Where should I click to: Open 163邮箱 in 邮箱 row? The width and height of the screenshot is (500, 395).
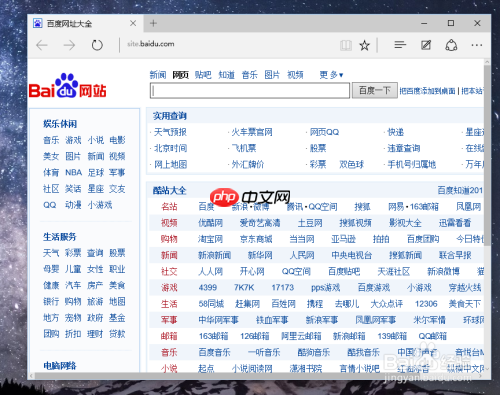click(x=213, y=336)
